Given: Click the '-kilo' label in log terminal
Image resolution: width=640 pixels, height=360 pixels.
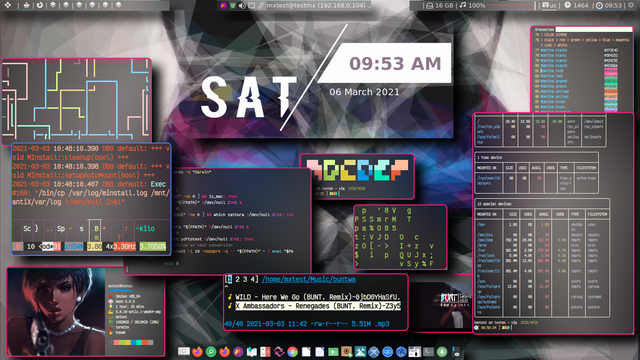Looking at the screenshot, I should pyautogui.click(x=145, y=228).
